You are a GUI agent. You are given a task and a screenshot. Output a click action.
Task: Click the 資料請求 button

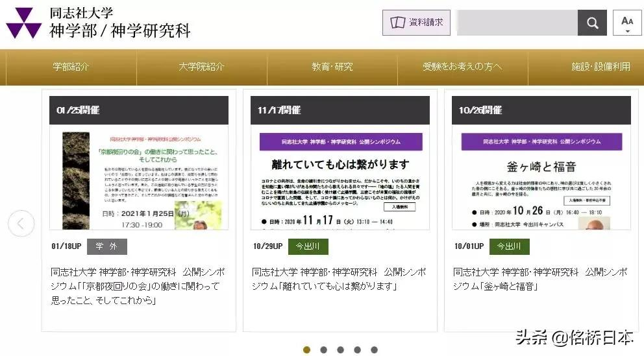click(x=416, y=23)
